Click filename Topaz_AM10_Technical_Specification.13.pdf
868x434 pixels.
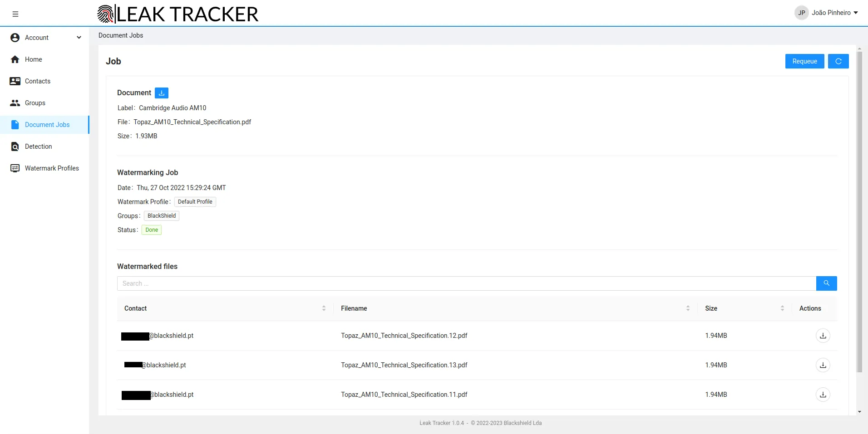coord(404,365)
